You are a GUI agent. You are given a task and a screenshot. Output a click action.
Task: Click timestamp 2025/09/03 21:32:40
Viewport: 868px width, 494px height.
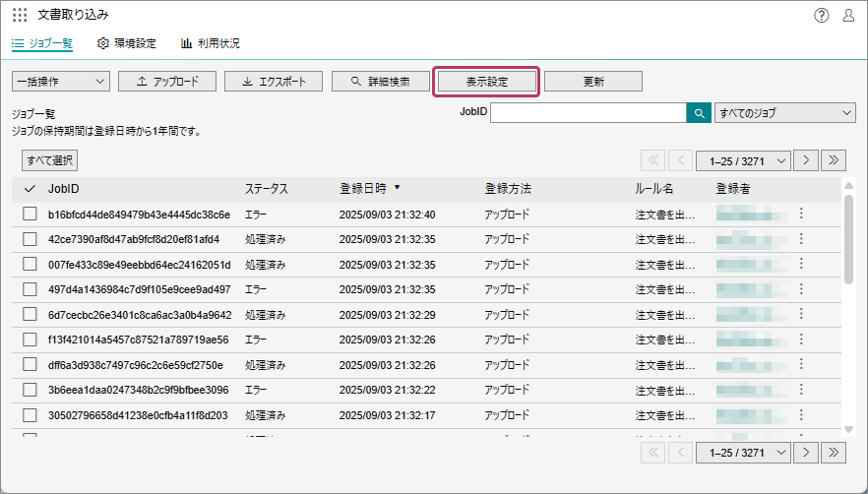click(387, 215)
